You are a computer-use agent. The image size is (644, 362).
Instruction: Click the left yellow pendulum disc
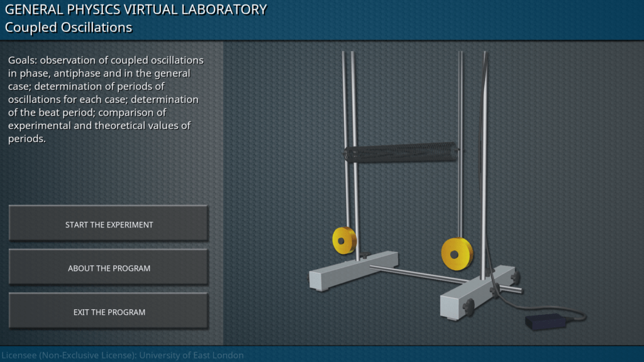pos(344,240)
